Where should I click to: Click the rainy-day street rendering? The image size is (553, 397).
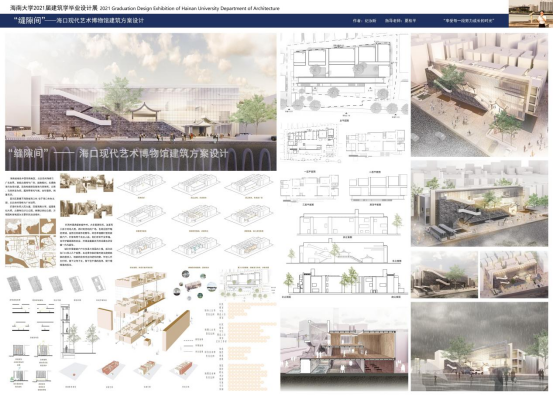click(480, 346)
